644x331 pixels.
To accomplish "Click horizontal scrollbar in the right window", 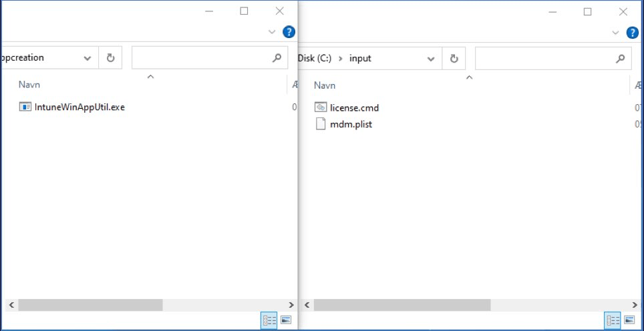I will point(401,305).
